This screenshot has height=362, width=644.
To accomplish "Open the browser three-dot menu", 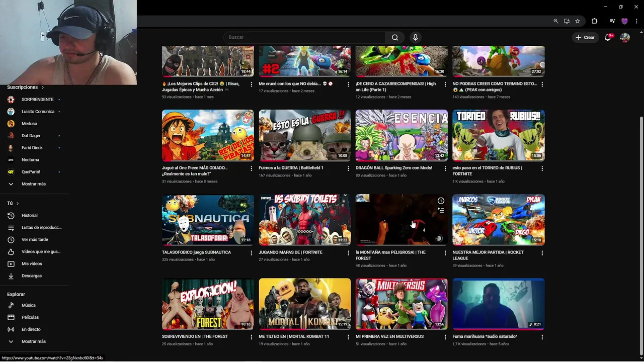I will click(x=636, y=21).
